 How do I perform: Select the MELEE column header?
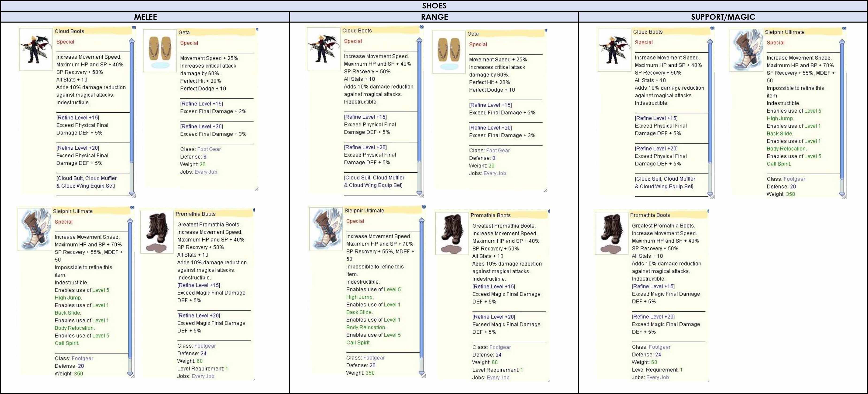point(145,17)
